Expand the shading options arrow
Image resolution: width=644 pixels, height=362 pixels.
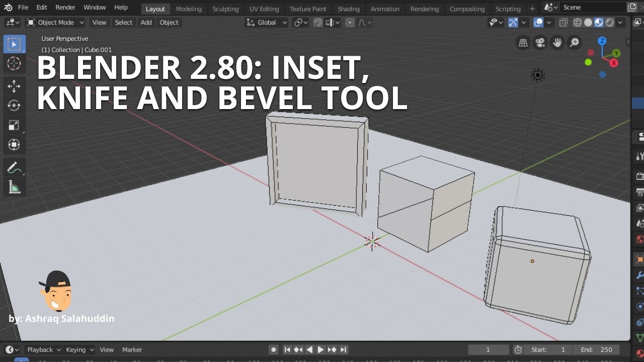tap(620, 23)
